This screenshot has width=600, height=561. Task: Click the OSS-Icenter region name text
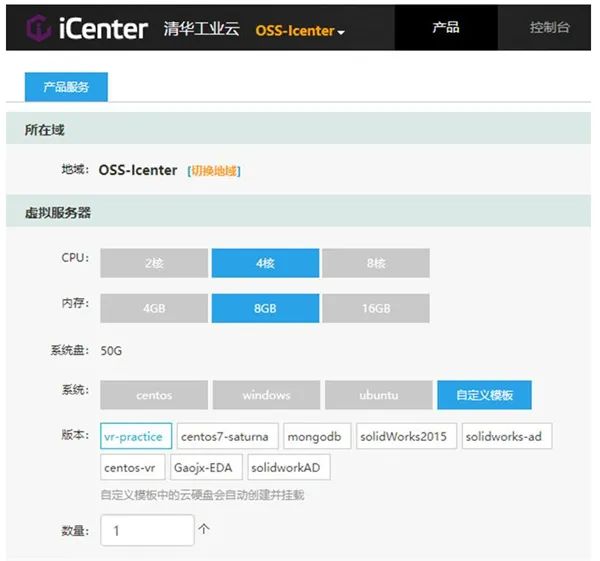click(138, 170)
